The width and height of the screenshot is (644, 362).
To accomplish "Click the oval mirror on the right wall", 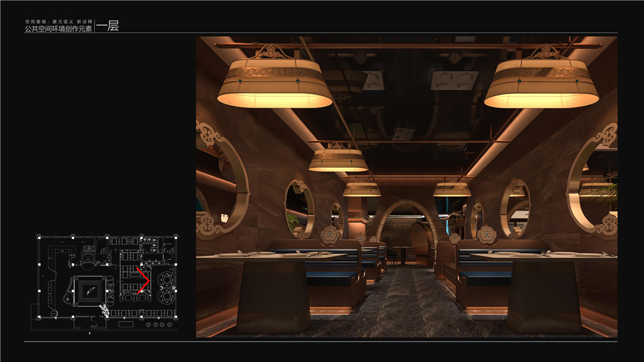I will click(515, 207).
